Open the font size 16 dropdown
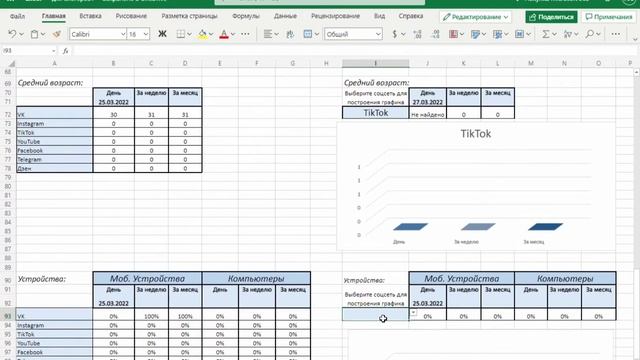 (146, 34)
